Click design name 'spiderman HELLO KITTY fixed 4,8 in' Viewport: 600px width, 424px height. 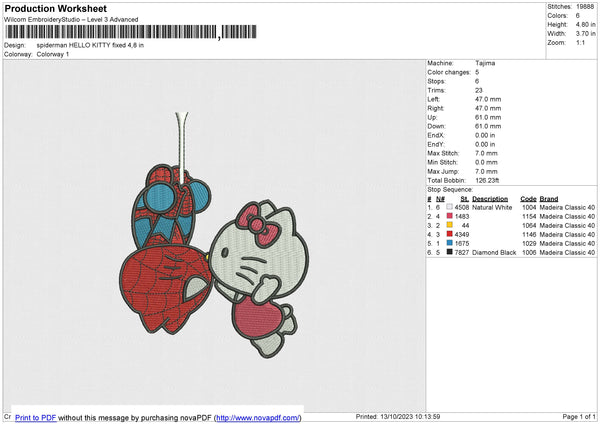[x=90, y=45]
